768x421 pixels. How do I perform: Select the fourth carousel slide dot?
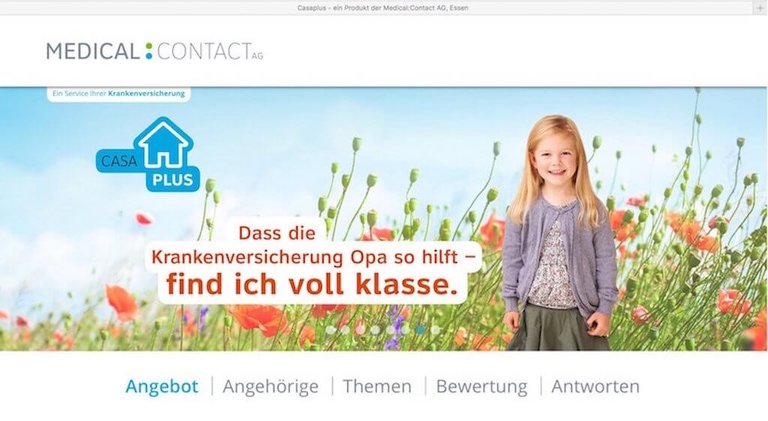coord(375,330)
